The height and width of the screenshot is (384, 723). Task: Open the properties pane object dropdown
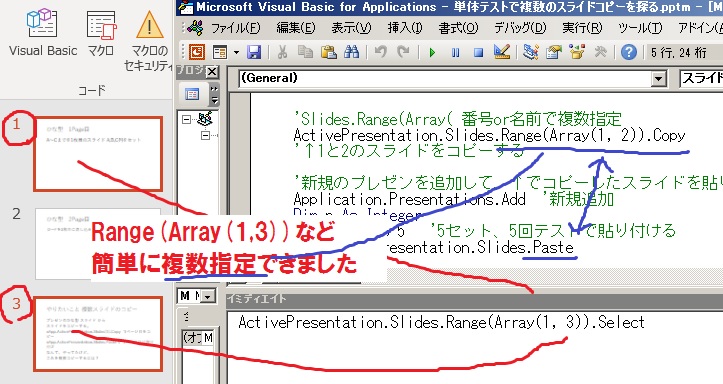(207, 296)
